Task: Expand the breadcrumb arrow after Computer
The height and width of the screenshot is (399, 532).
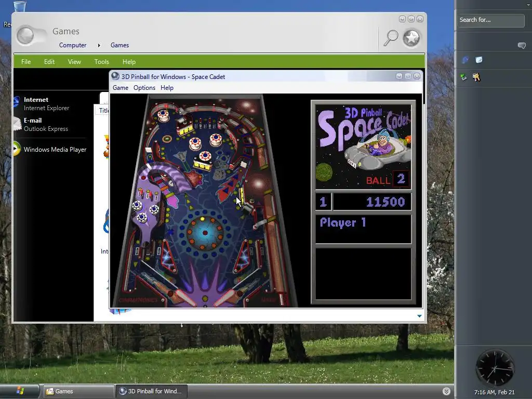Action: point(99,45)
